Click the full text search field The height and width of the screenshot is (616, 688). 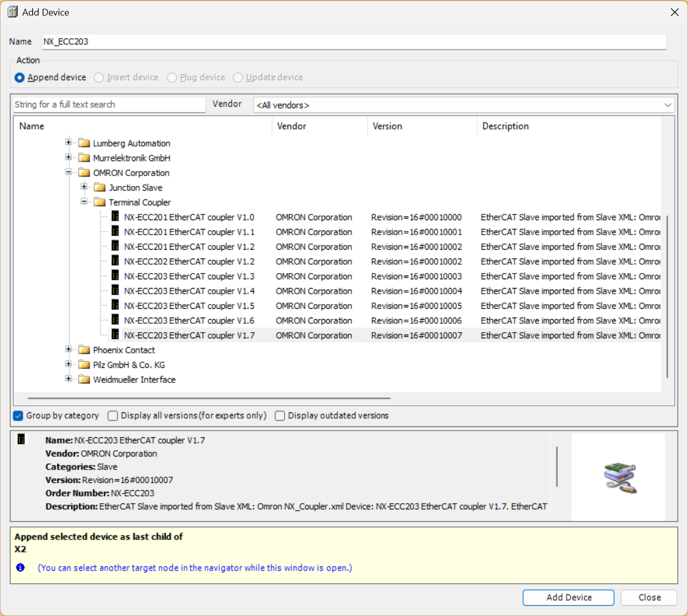[x=109, y=104]
